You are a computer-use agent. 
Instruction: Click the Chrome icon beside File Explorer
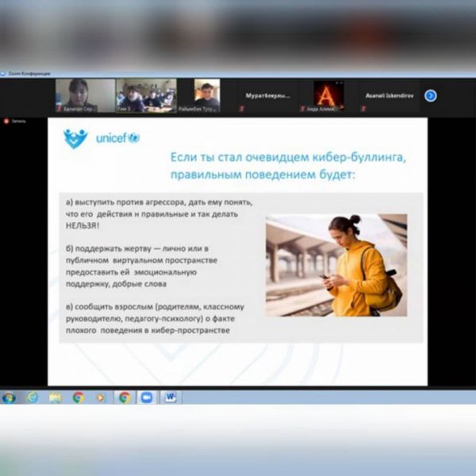[78, 397]
